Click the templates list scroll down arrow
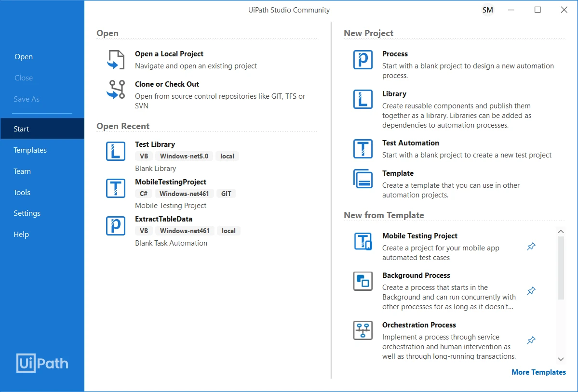Image resolution: width=578 pixels, height=392 pixels. coord(561,359)
